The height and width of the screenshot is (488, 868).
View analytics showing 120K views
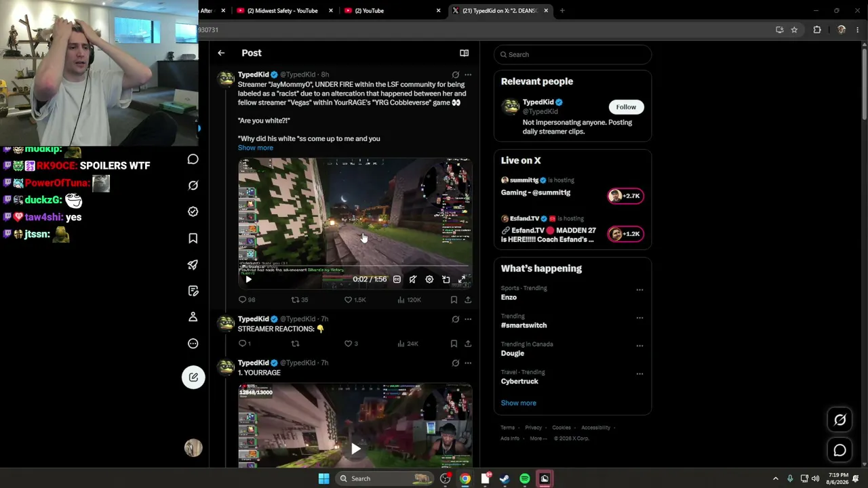tap(410, 300)
